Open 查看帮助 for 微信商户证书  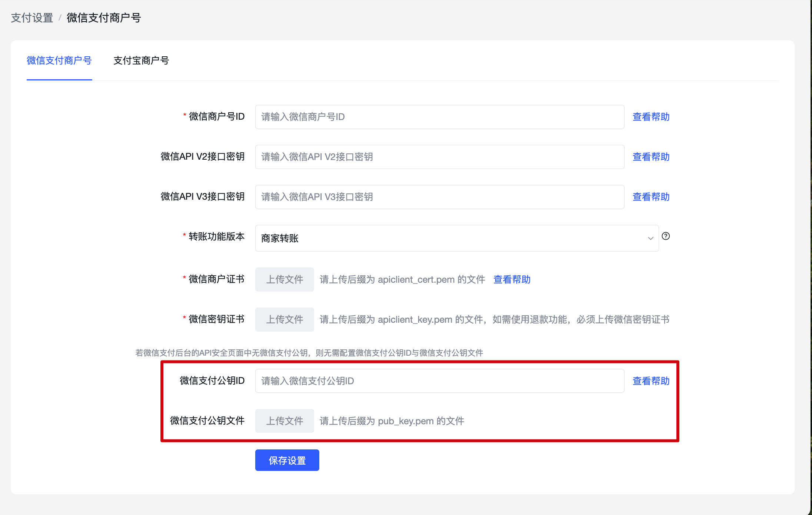(512, 280)
